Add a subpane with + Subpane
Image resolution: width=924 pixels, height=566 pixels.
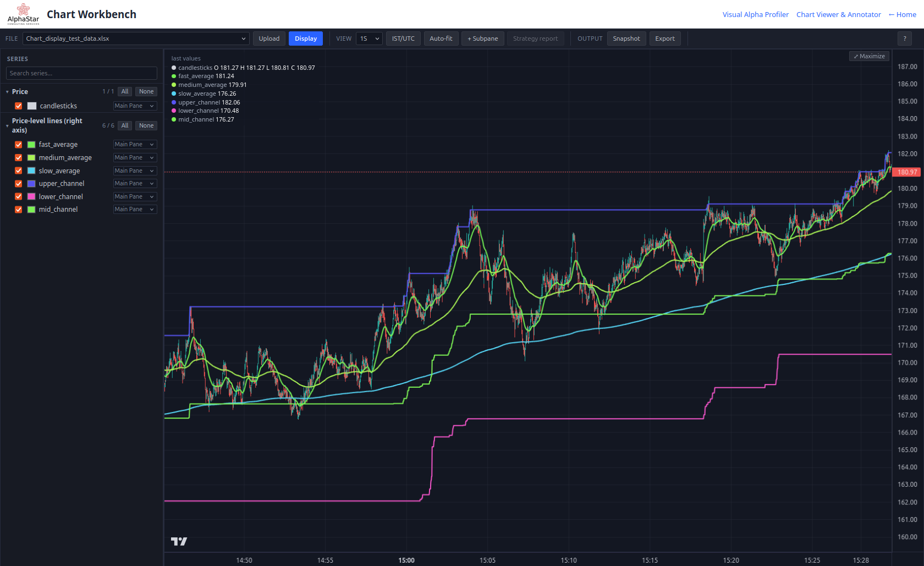click(482, 39)
